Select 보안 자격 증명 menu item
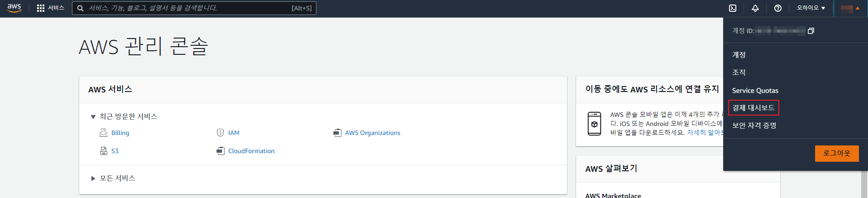 click(754, 126)
